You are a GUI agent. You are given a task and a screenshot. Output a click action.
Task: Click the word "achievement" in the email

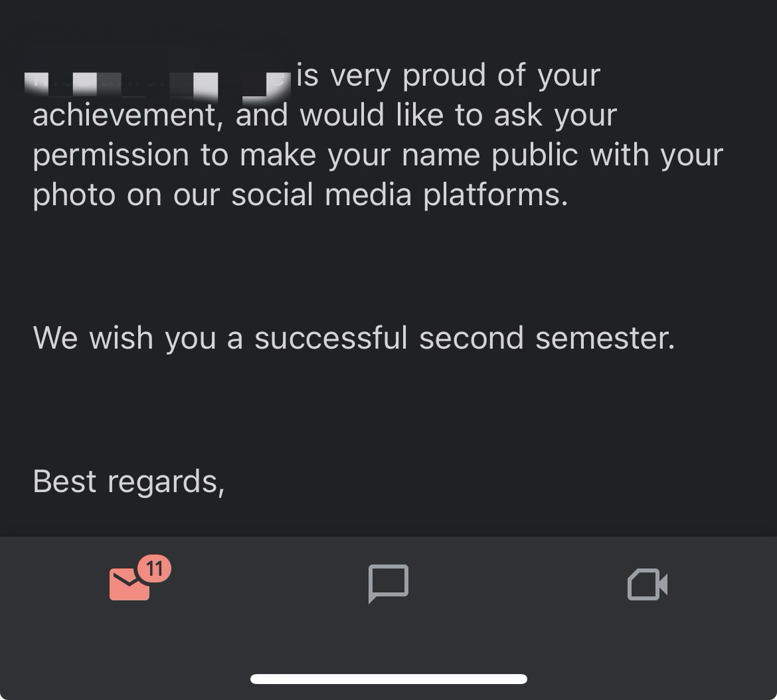124,116
